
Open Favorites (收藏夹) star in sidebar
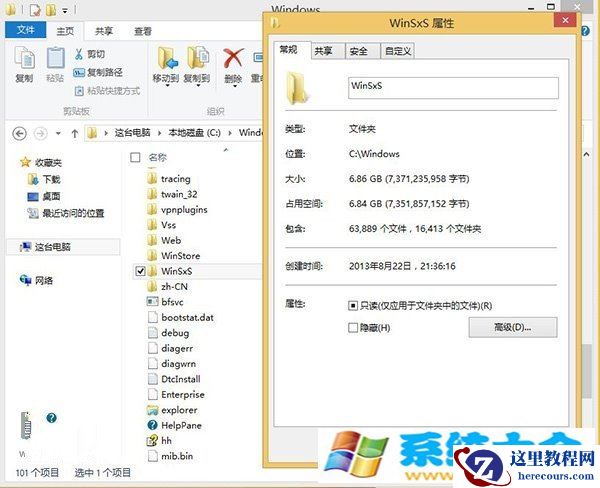pos(25,162)
